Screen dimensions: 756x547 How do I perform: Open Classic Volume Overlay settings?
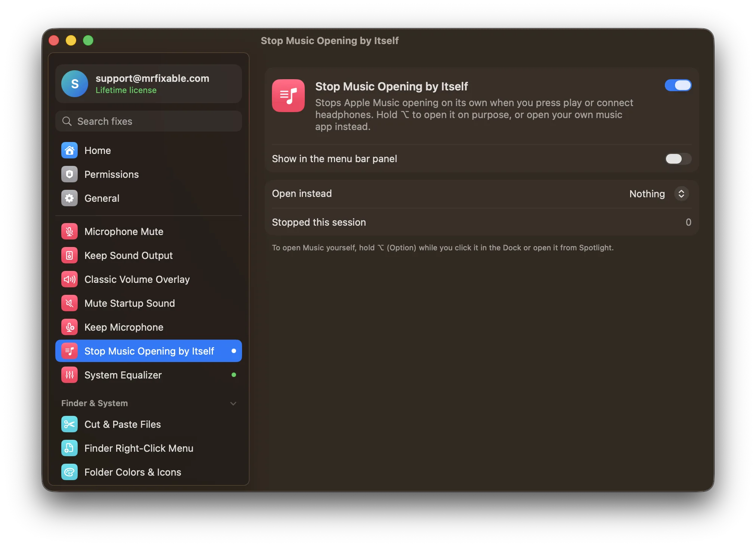(149, 279)
